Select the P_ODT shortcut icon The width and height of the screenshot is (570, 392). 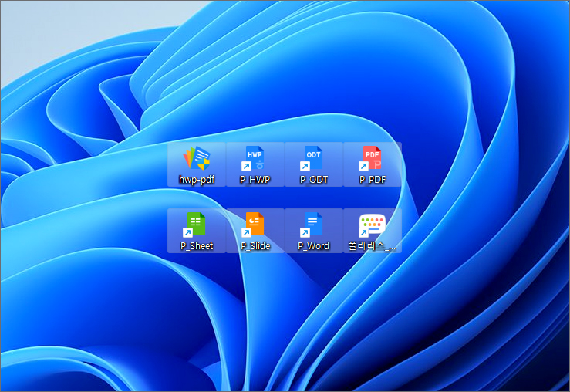pos(312,158)
